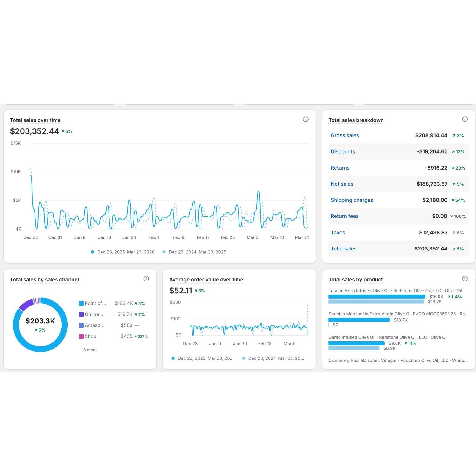Open the Gross sales breakdown link
476x476 pixels.
(345, 135)
